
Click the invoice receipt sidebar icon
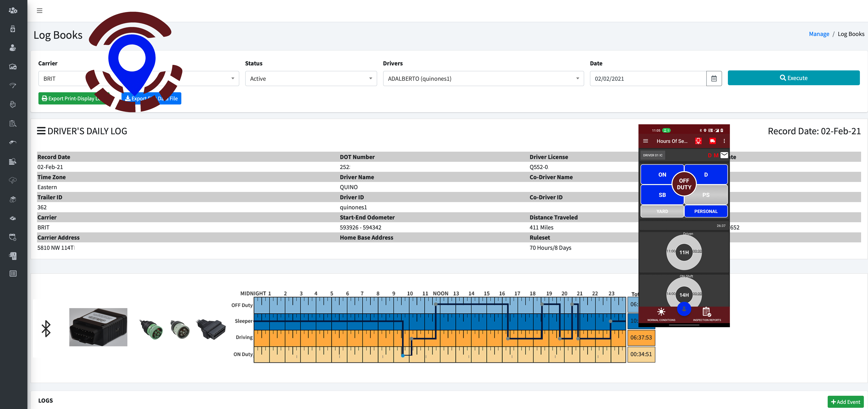point(13,256)
